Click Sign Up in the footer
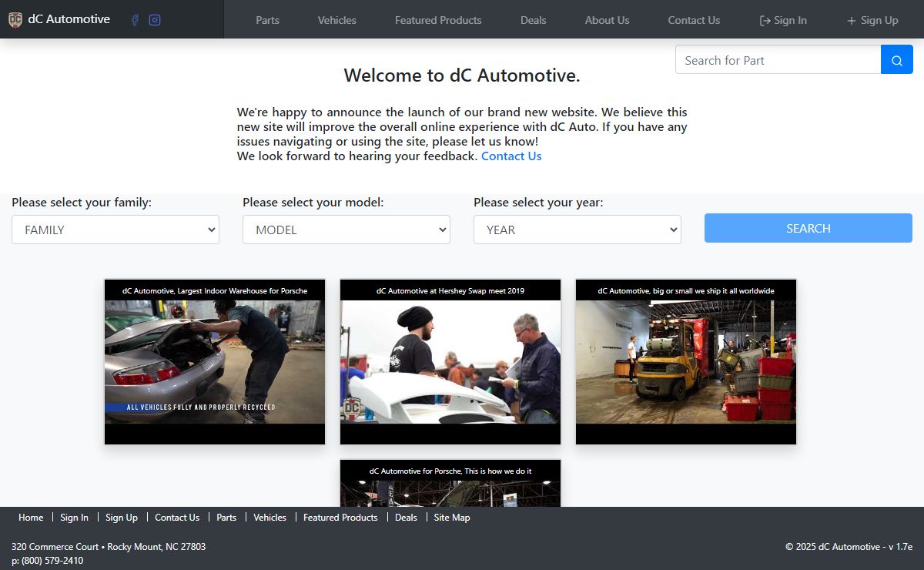The image size is (924, 570). coord(122,518)
